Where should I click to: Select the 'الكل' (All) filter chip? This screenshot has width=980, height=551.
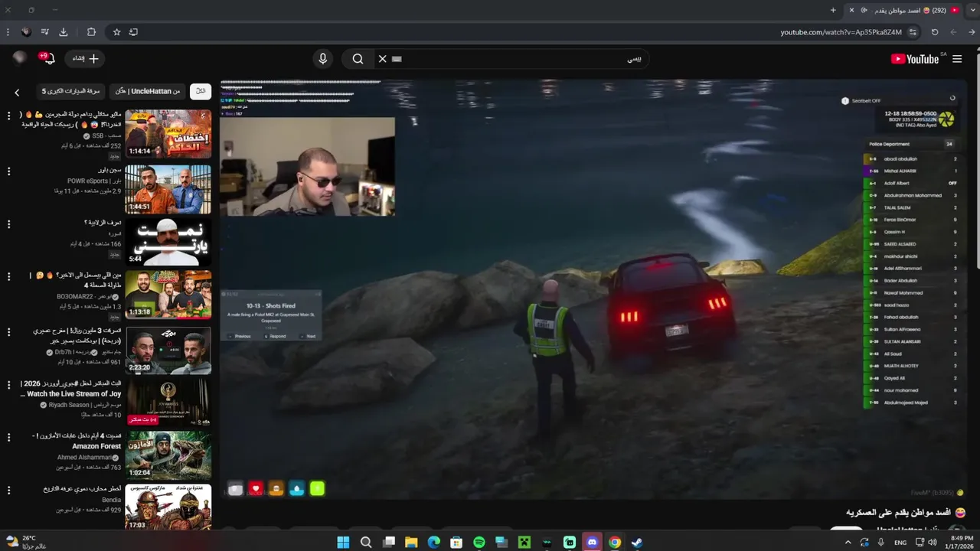pos(201,91)
